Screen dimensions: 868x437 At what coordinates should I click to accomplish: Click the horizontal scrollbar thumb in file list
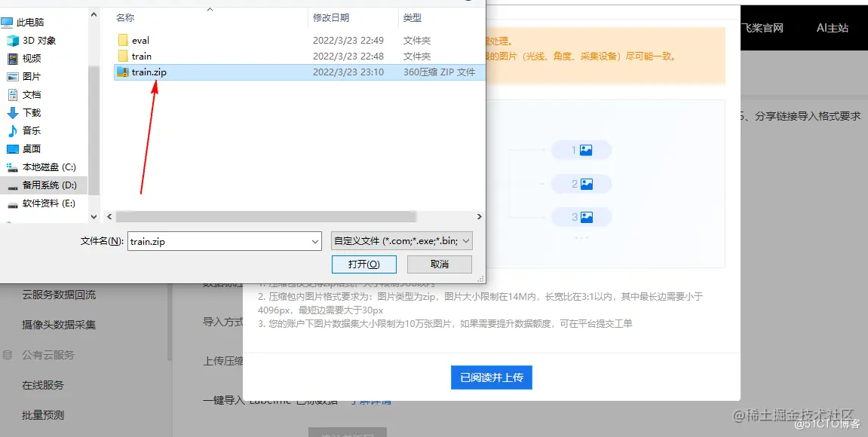265,216
